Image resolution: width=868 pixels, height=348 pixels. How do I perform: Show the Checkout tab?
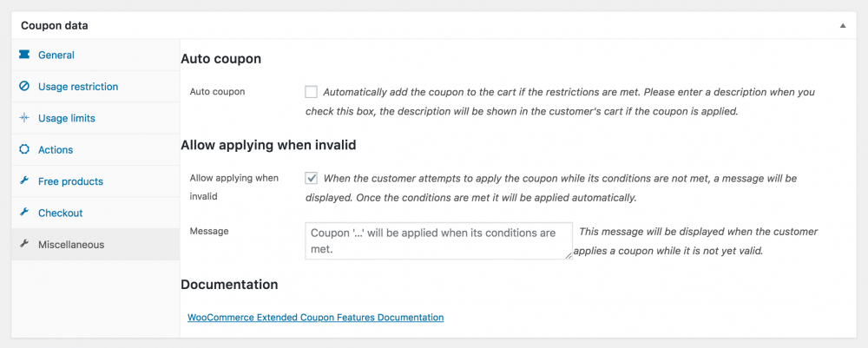tap(60, 213)
